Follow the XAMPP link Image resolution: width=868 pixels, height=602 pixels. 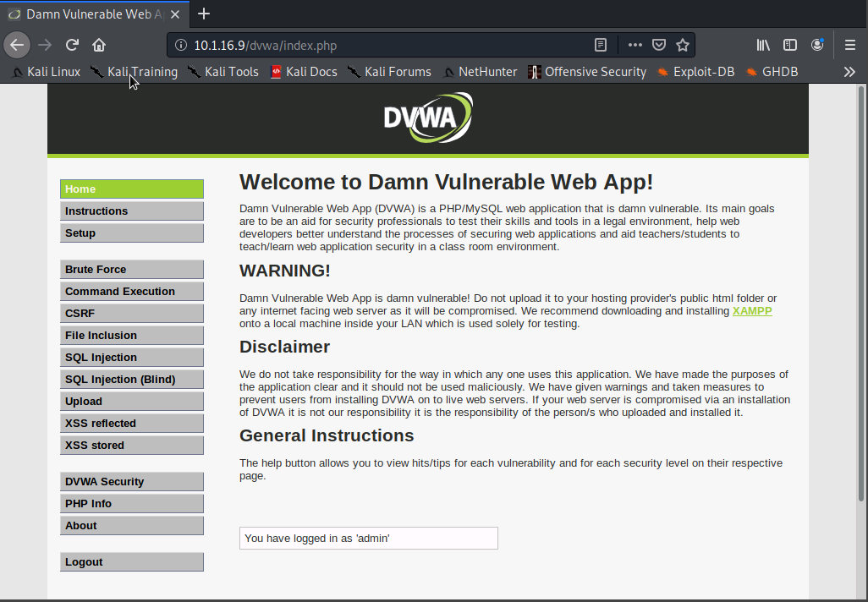pyautogui.click(x=752, y=311)
